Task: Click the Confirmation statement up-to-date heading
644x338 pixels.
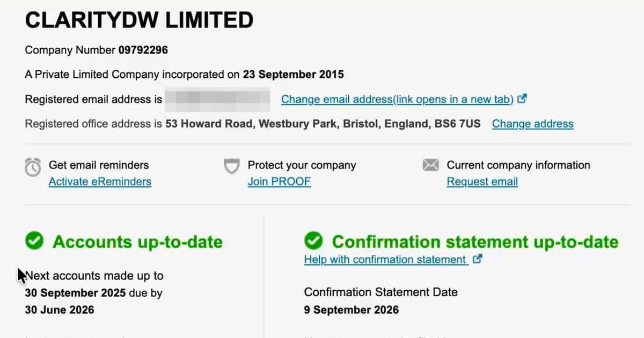Action: 475,242
